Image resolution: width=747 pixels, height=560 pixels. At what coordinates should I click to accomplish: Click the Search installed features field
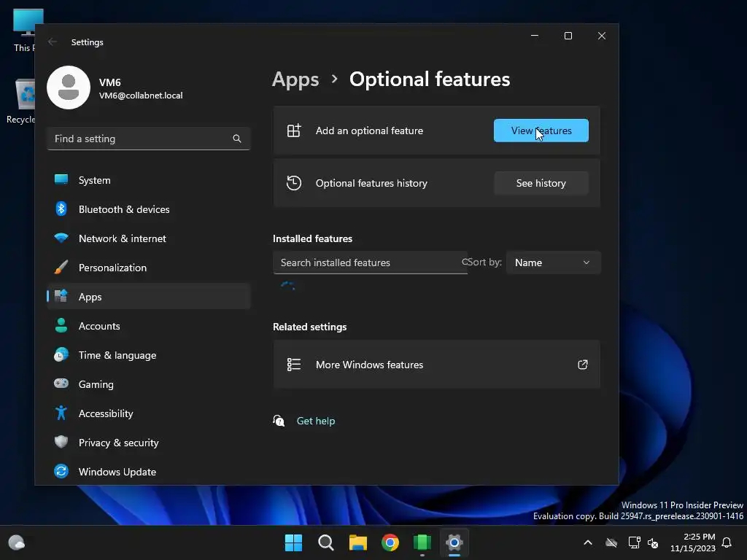(370, 262)
